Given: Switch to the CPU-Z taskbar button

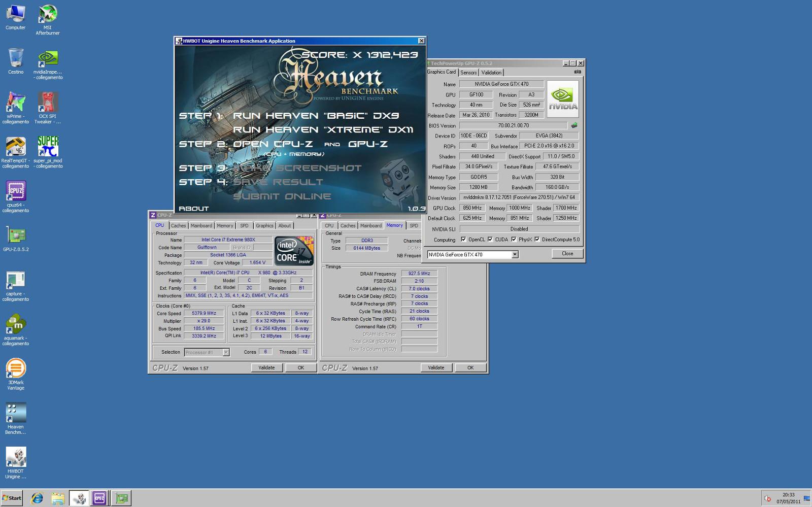Looking at the screenshot, I should 99,498.
